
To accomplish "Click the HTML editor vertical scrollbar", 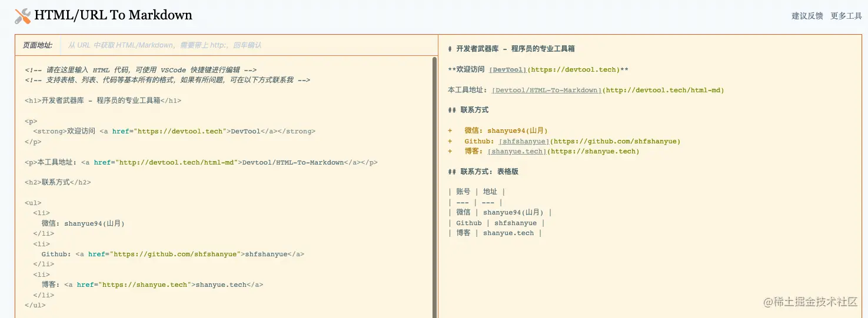I will point(434,176).
